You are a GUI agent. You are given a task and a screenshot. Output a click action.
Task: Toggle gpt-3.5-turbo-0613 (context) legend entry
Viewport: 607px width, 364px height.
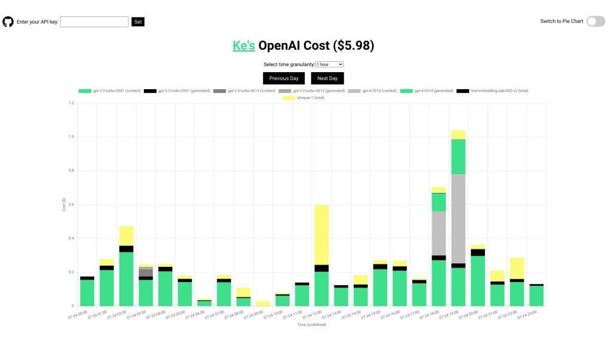click(x=244, y=91)
